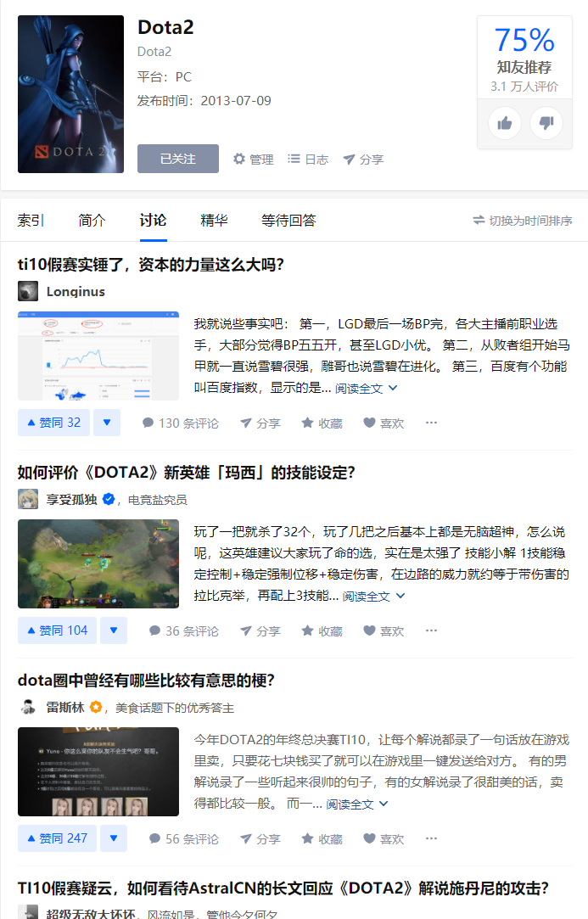Open gameplay thumbnail in the 享受孤独 answer
The image size is (588, 919).
click(98, 563)
